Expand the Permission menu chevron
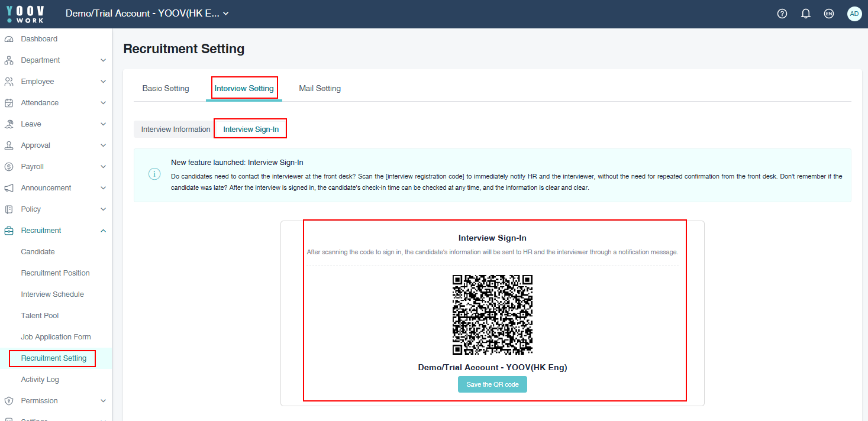This screenshot has height=421, width=868. [x=103, y=401]
